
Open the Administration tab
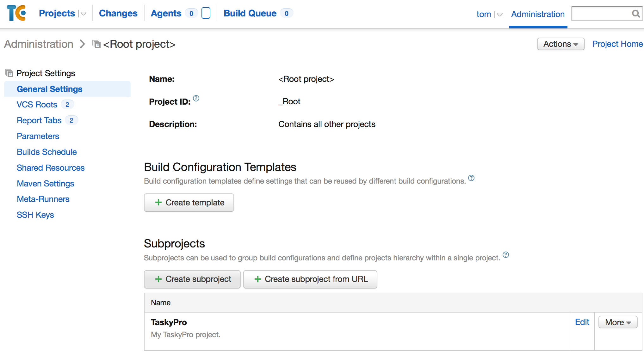click(538, 14)
